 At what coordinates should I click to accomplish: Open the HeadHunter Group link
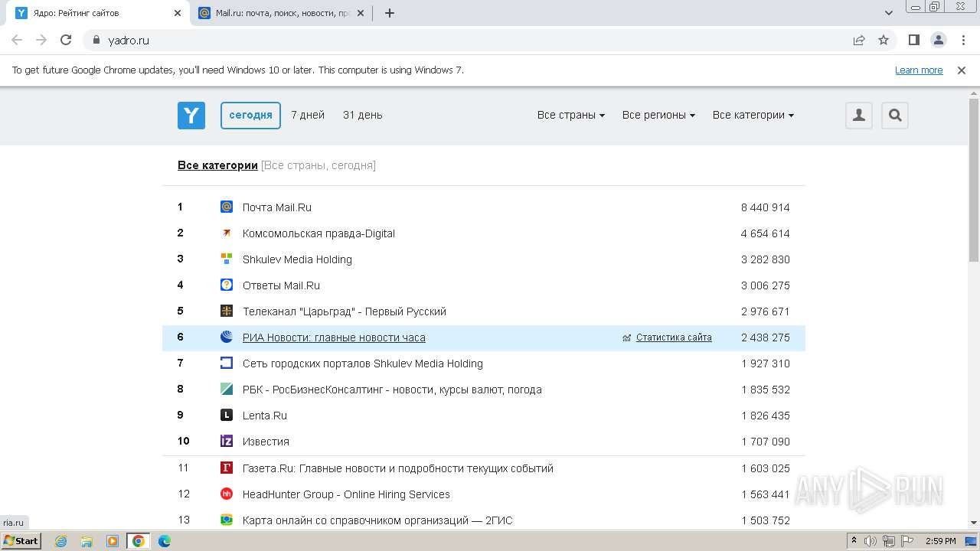click(346, 494)
